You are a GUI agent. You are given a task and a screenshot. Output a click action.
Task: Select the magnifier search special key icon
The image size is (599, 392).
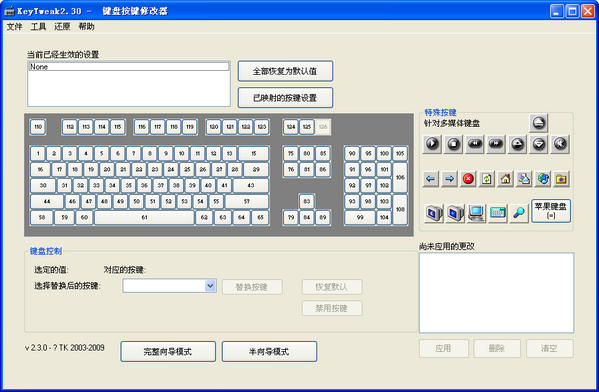(519, 213)
